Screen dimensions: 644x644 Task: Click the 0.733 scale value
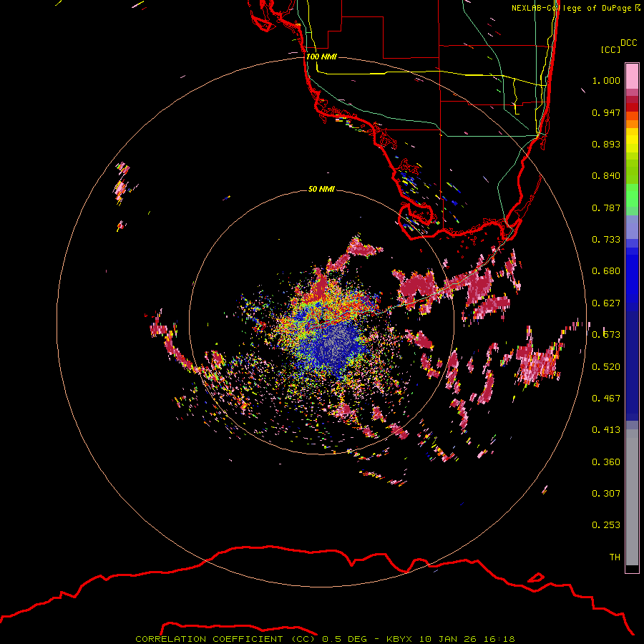pos(606,240)
